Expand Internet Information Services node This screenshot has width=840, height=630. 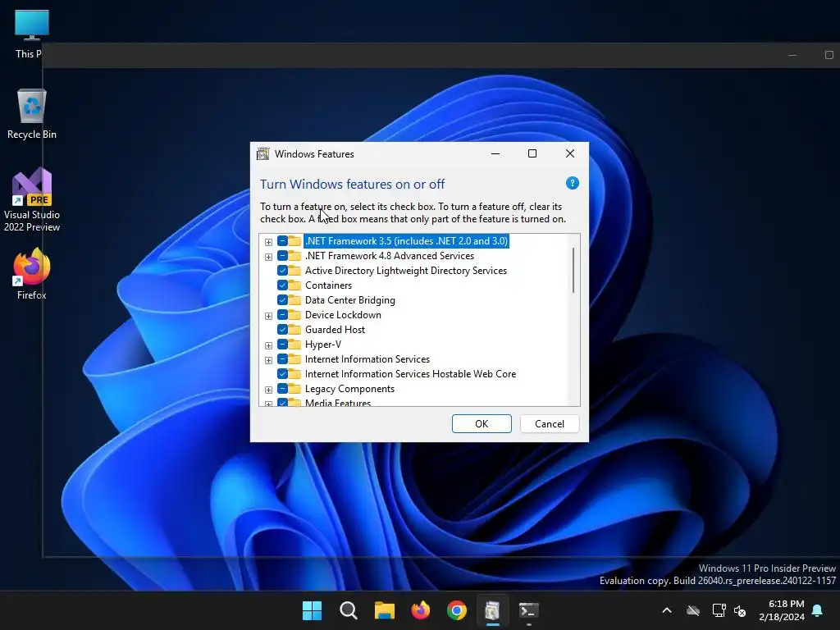click(x=268, y=360)
